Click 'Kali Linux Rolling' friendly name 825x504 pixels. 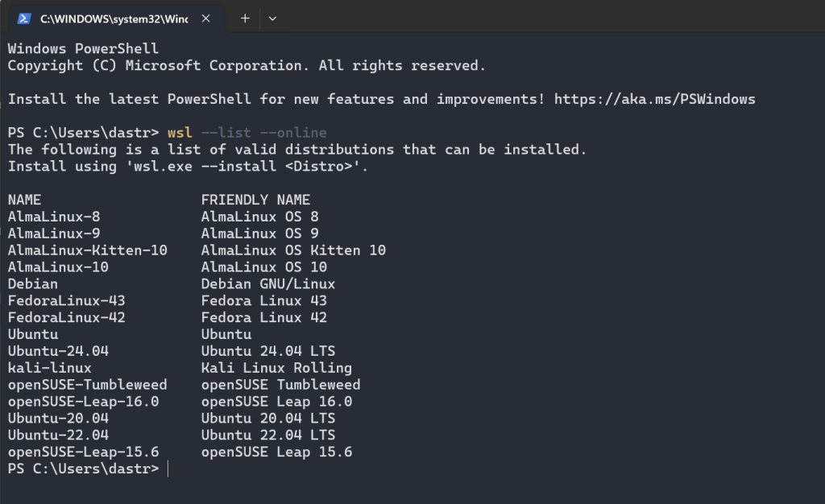[276, 368]
